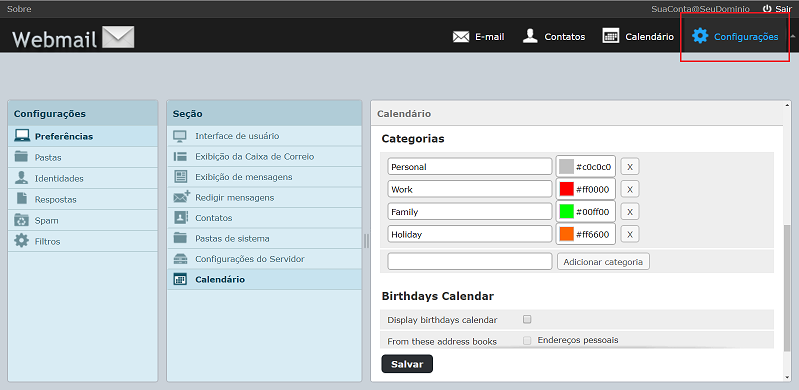The height and width of the screenshot is (390, 799).
Task: Open Calendário from top calendar icon
Action: 610,36
